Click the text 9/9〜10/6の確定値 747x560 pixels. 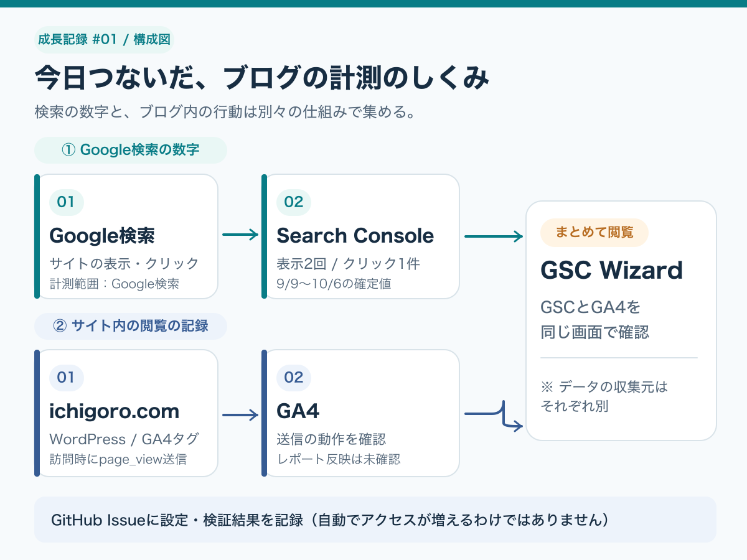click(334, 284)
